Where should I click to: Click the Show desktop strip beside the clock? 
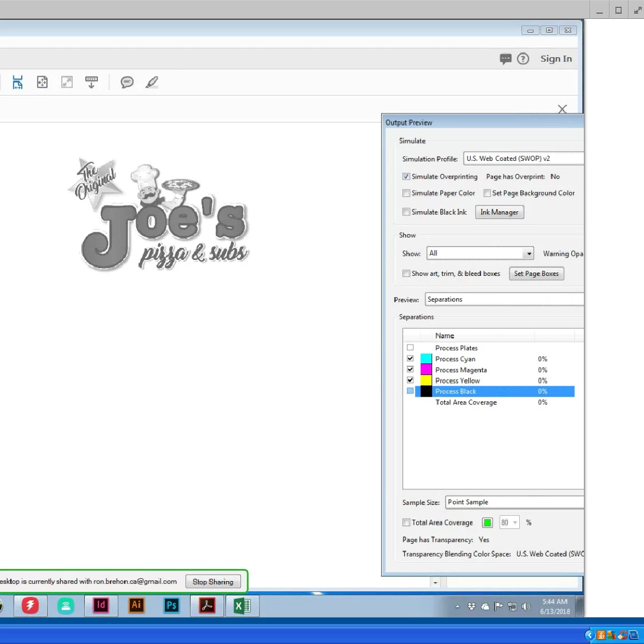tap(579, 606)
